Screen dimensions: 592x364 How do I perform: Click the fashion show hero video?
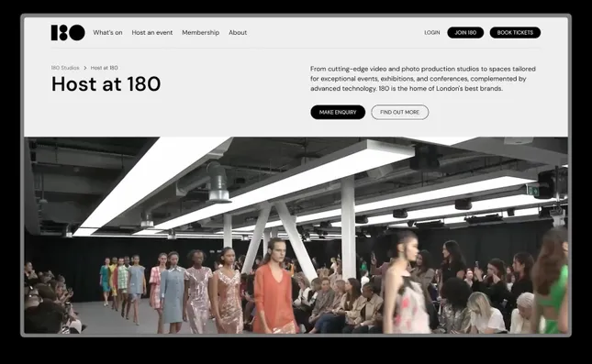coord(296,235)
